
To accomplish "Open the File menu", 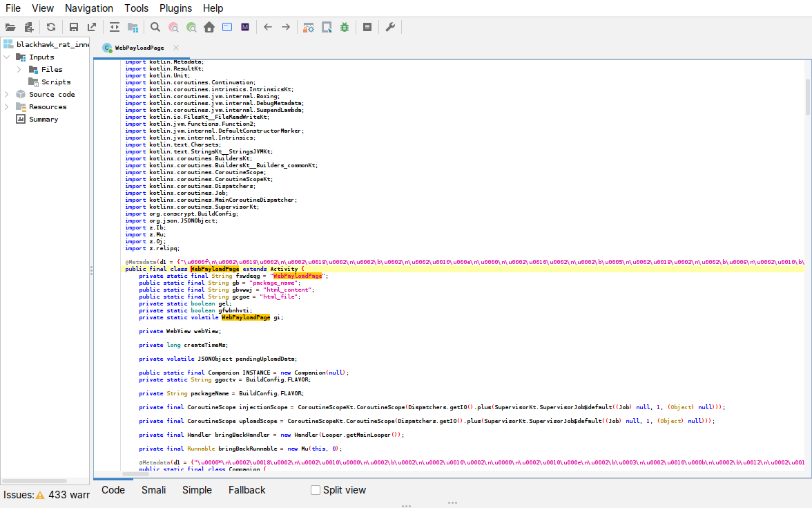I will tap(13, 8).
